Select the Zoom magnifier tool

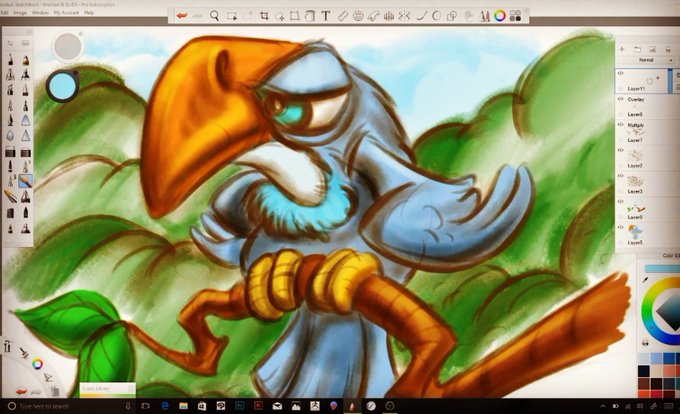point(214,16)
